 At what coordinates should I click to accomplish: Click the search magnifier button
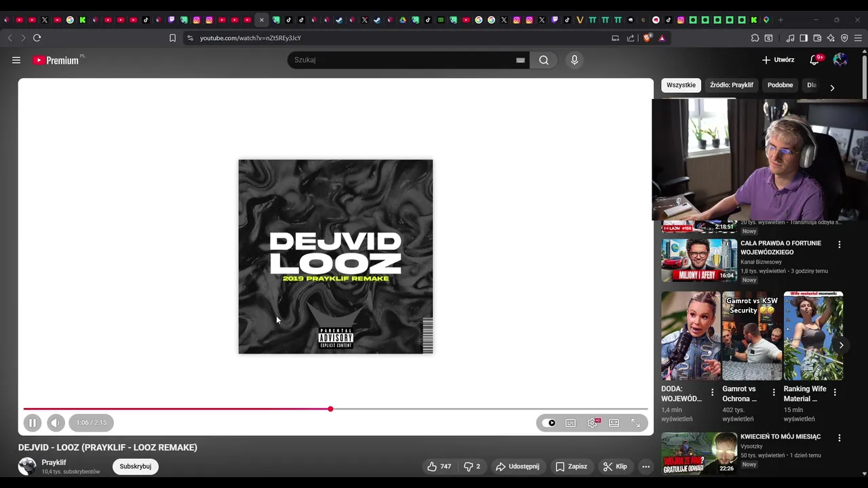pyautogui.click(x=544, y=60)
